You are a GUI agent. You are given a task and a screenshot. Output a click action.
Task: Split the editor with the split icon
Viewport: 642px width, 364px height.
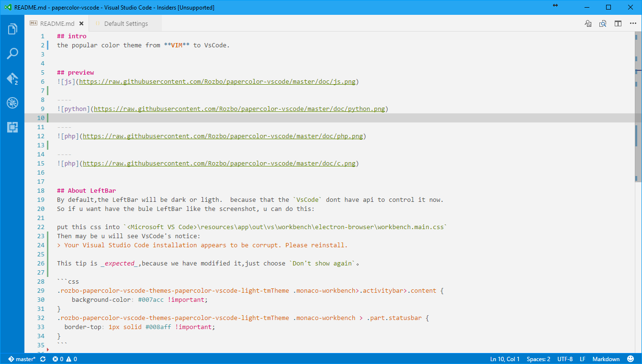pyautogui.click(x=618, y=23)
